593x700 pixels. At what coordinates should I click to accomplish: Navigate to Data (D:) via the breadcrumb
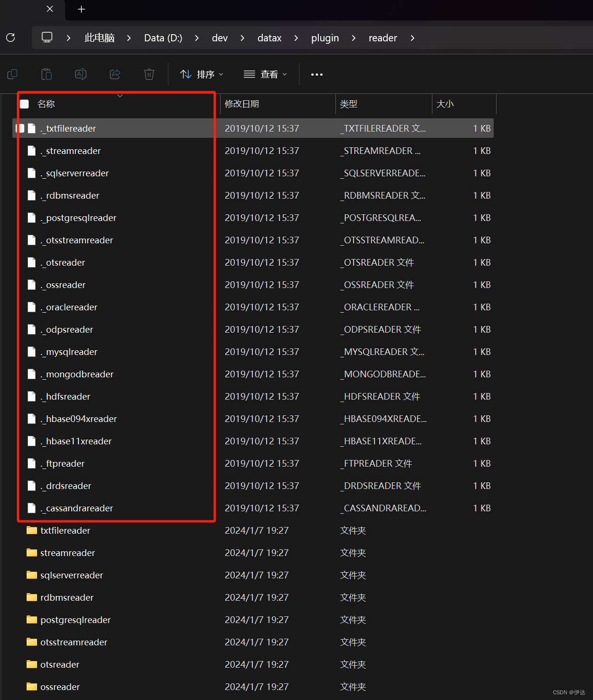(163, 38)
